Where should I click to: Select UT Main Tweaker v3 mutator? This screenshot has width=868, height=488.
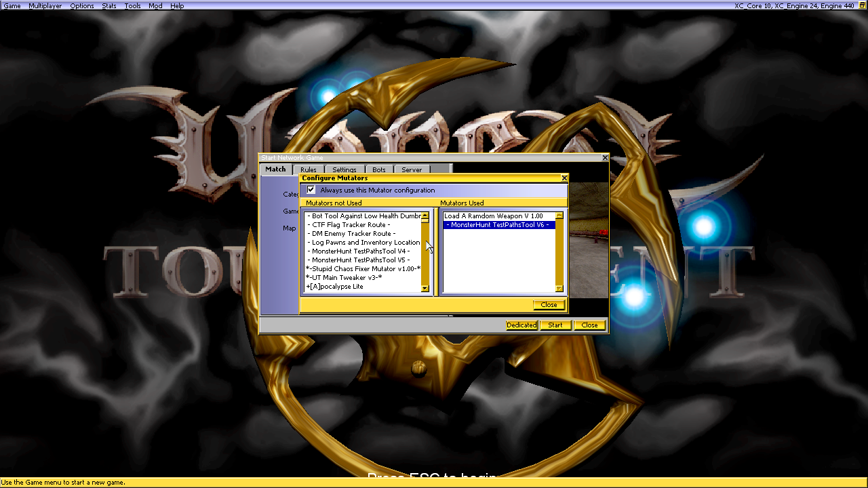[363, 278]
